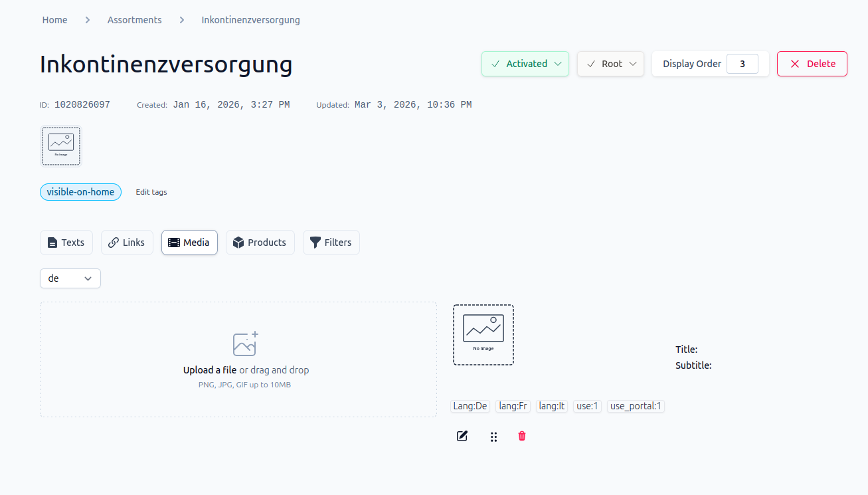
Task: Open the de language selector
Action: pos(70,278)
